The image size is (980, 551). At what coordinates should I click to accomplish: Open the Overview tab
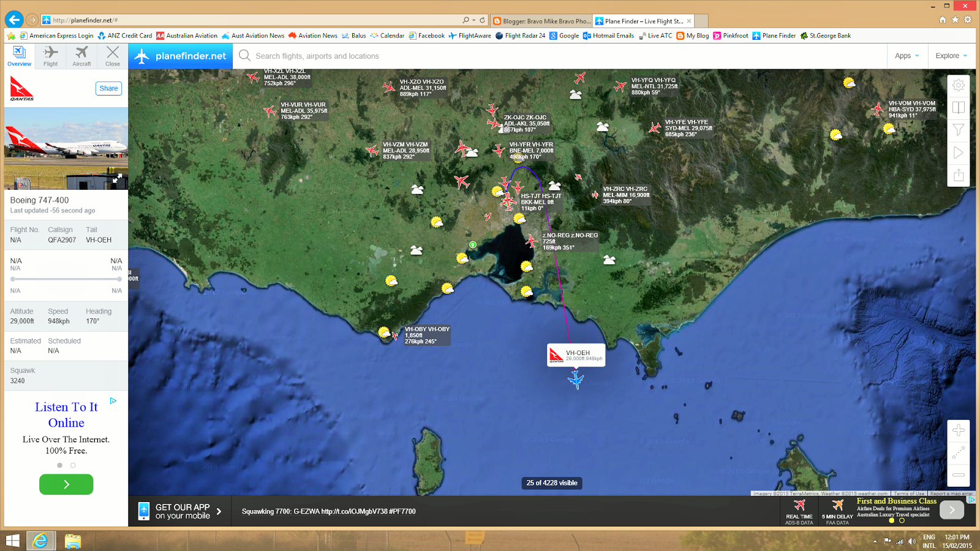tap(20, 56)
